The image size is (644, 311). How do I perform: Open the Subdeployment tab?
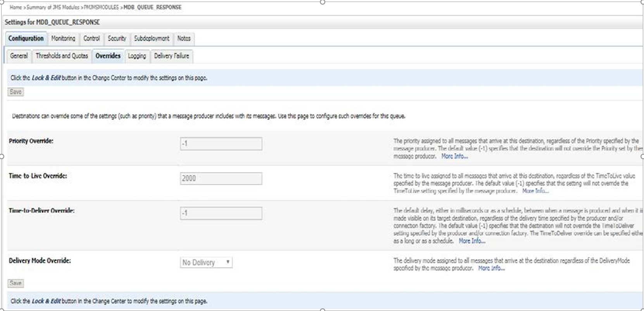pyautogui.click(x=152, y=38)
